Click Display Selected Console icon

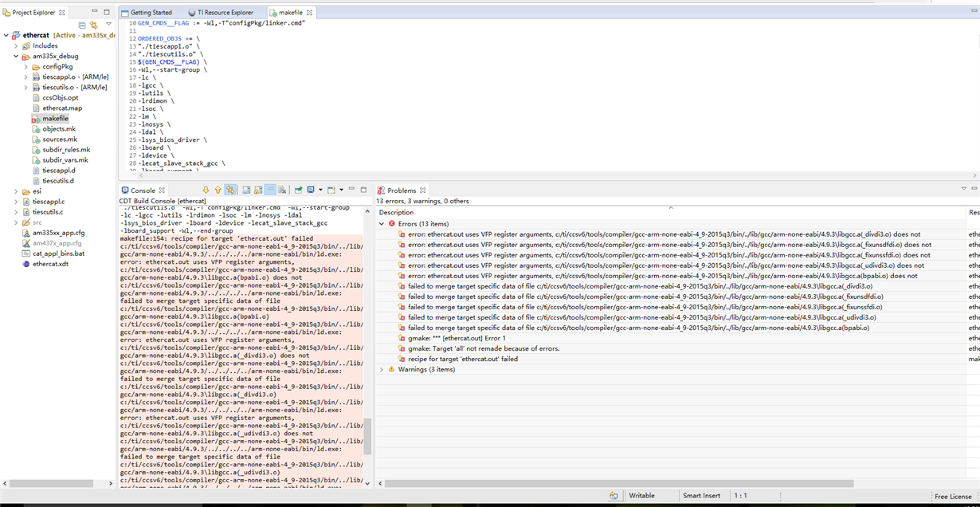point(310,190)
